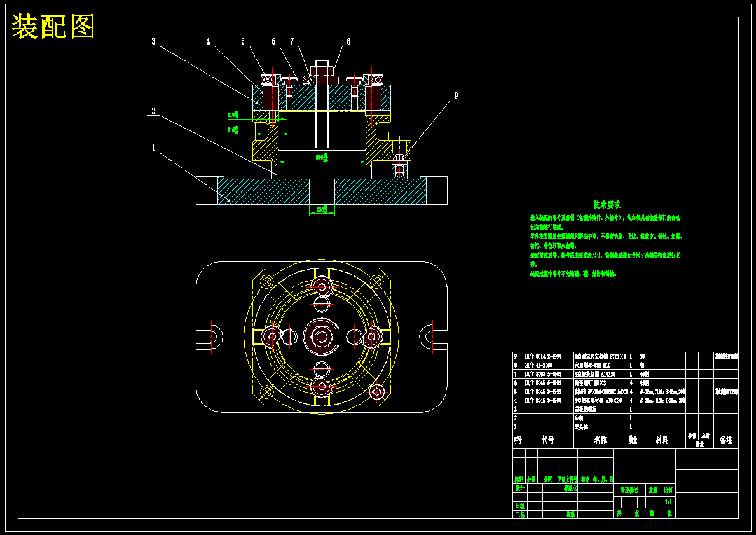This screenshot has width=756, height=535.
Task: Click the 工艺 label in title block
Action: (x=519, y=515)
